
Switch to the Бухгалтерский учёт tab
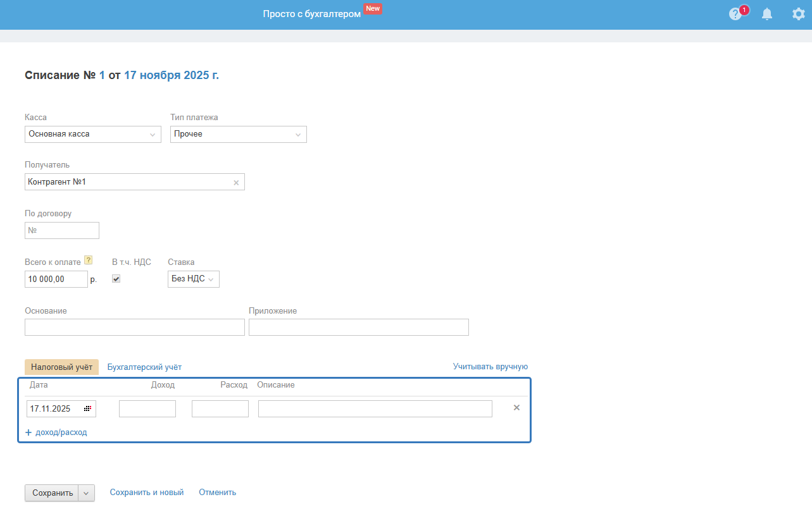[144, 367]
